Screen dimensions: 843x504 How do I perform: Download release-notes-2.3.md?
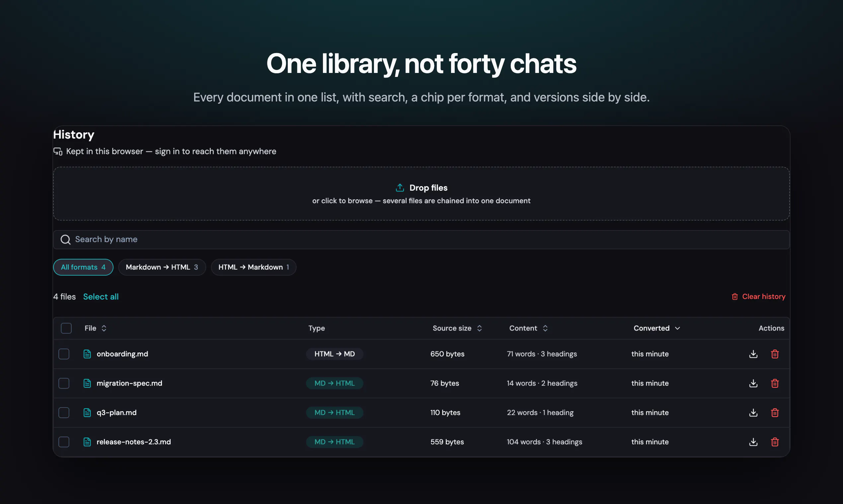[753, 442]
